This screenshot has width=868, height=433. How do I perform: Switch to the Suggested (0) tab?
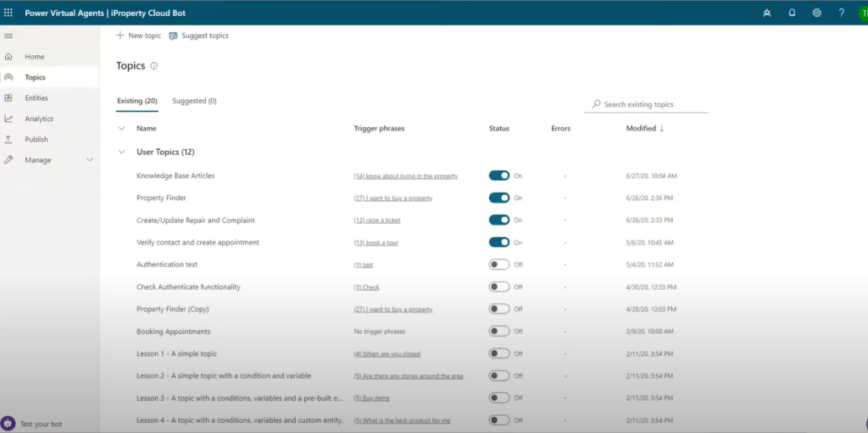(x=194, y=102)
